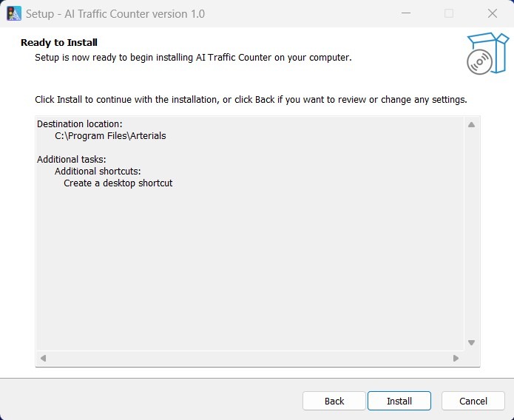The width and height of the screenshot is (514, 420).
Task: Go Back to review installation settings
Action: point(334,401)
